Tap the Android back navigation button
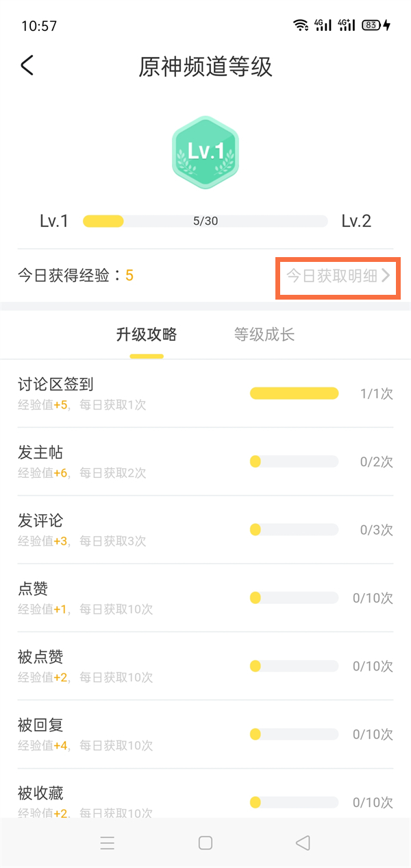 [x=302, y=843]
